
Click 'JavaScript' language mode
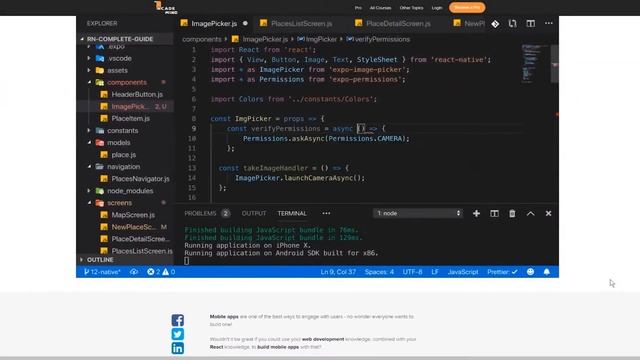click(x=463, y=272)
